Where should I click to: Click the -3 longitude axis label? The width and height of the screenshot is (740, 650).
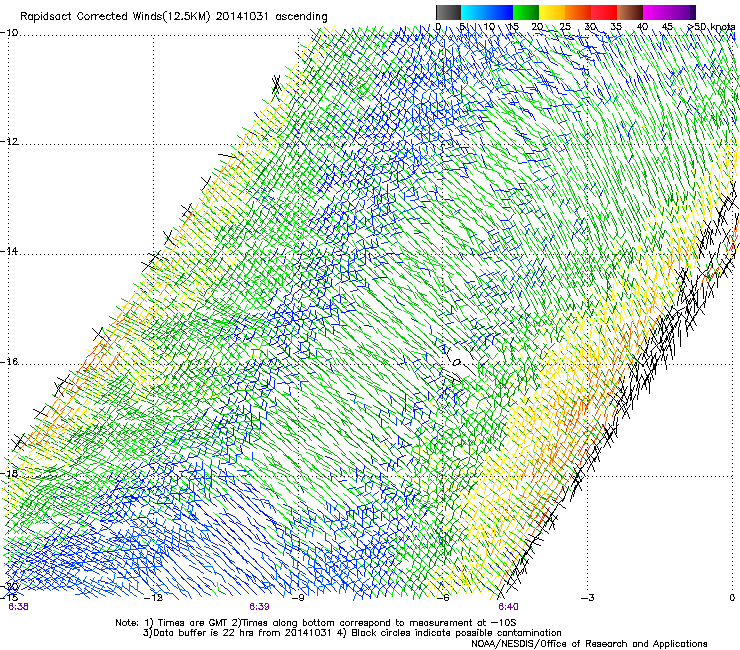(x=587, y=598)
